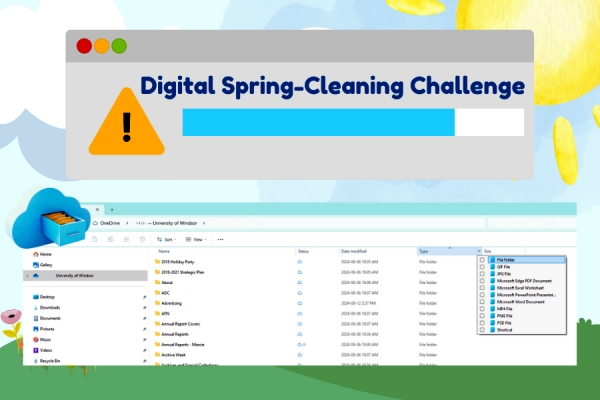Open the Sort dropdown menu
Screen dimensions: 600x400
[167, 239]
